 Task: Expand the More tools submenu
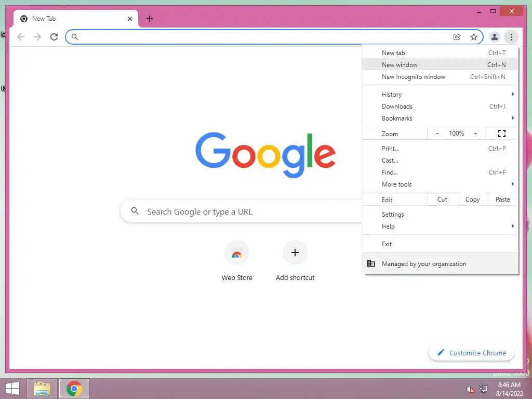point(440,184)
